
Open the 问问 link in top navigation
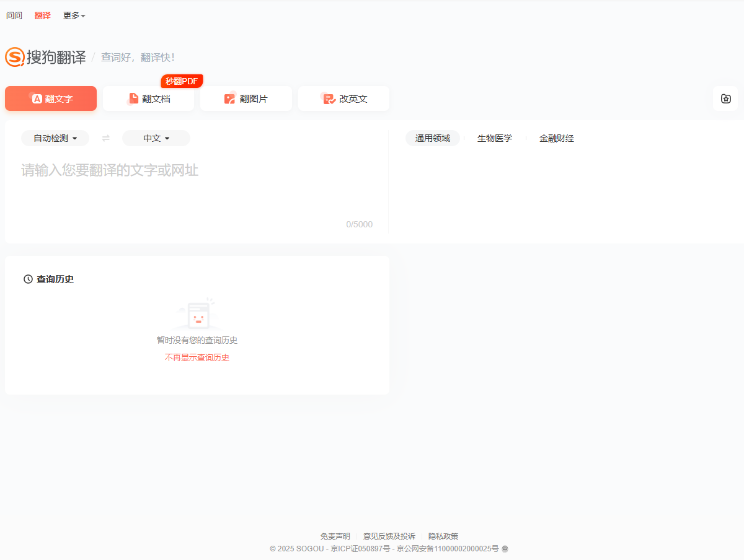point(14,15)
